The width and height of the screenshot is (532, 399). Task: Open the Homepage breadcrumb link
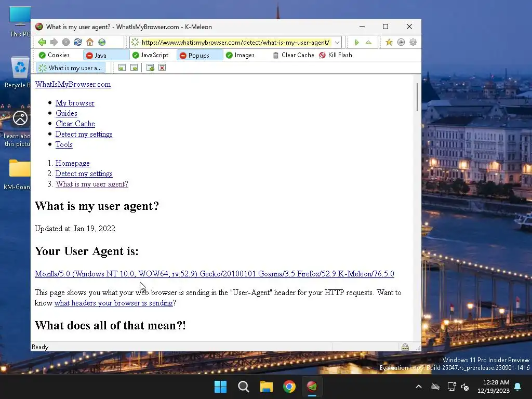[x=73, y=163]
